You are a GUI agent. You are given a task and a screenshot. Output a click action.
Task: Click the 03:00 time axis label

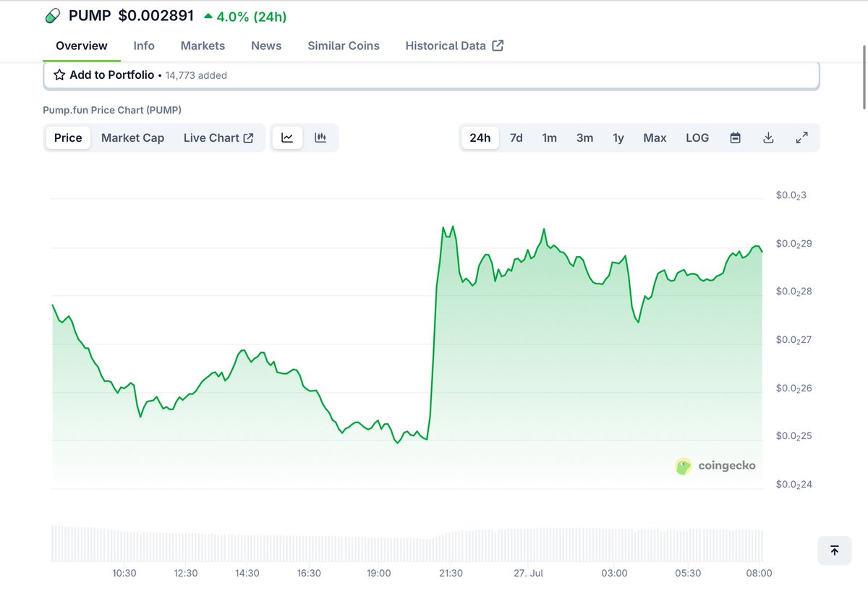click(614, 573)
